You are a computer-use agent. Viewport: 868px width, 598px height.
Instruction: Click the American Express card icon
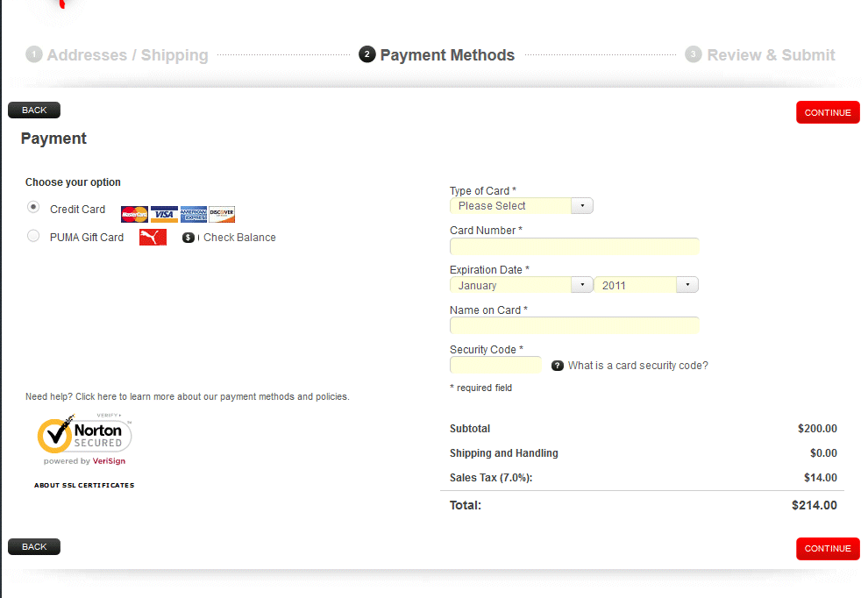pyautogui.click(x=194, y=215)
